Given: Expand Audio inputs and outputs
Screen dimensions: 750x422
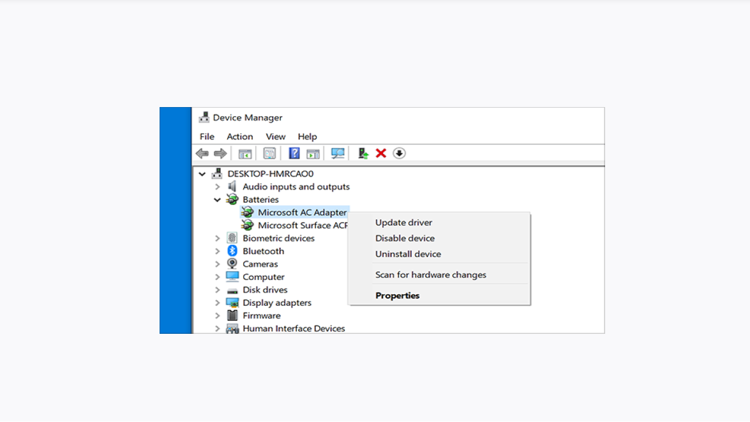Looking at the screenshot, I should 217,187.
